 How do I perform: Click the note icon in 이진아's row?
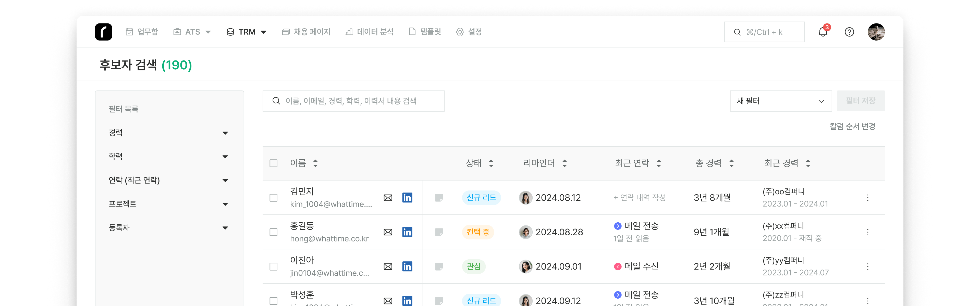(x=439, y=266)
